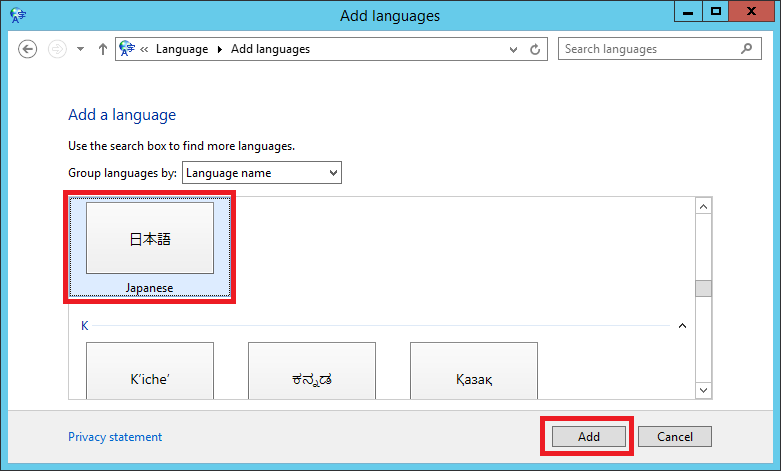The width and height of the screenshot is (781, 471).
Task: Open the Privacy statement link
Action: pyautogui.click(x=115, y=437)
